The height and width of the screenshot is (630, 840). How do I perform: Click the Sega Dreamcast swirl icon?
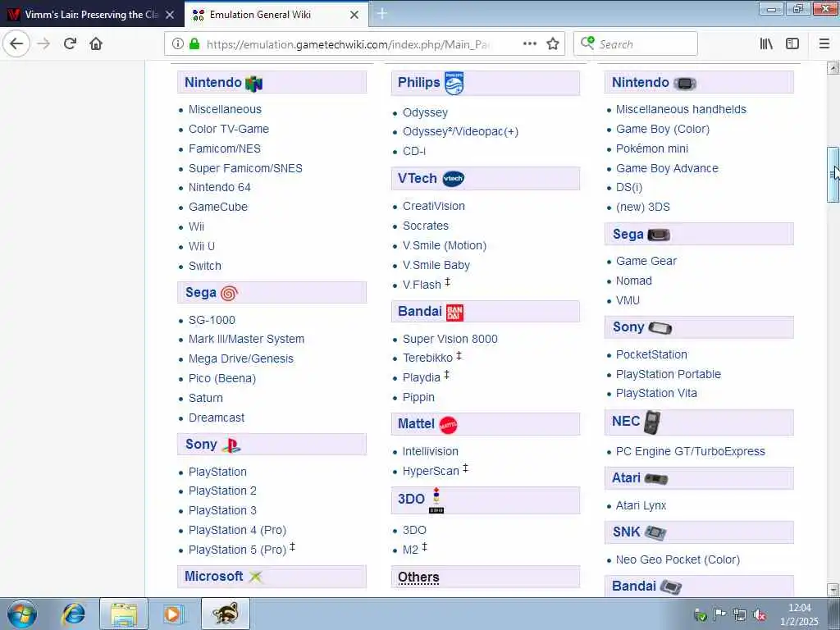(x=229, y=293)
